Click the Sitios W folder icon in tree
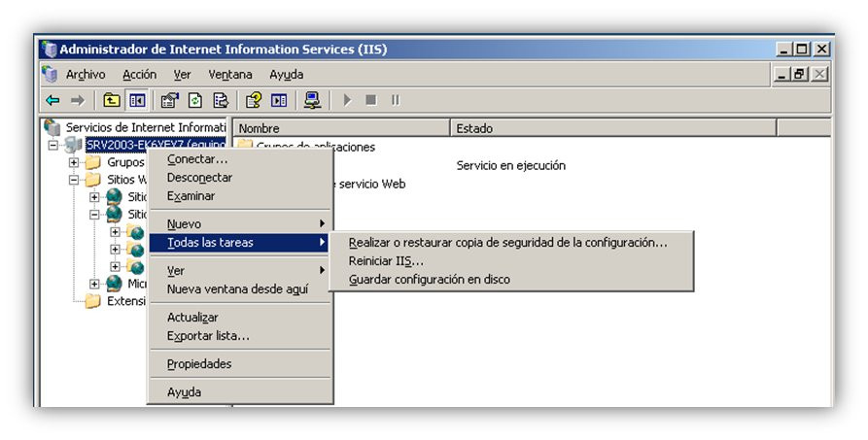Screen dimensions: 868x440 click(x=93, y=180)
